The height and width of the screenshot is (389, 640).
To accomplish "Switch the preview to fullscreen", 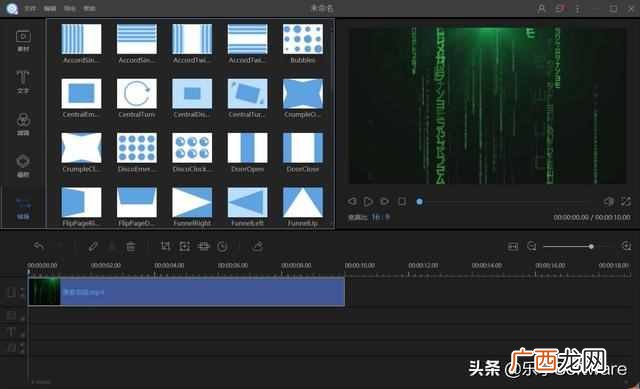I will [x=626, y=201].
